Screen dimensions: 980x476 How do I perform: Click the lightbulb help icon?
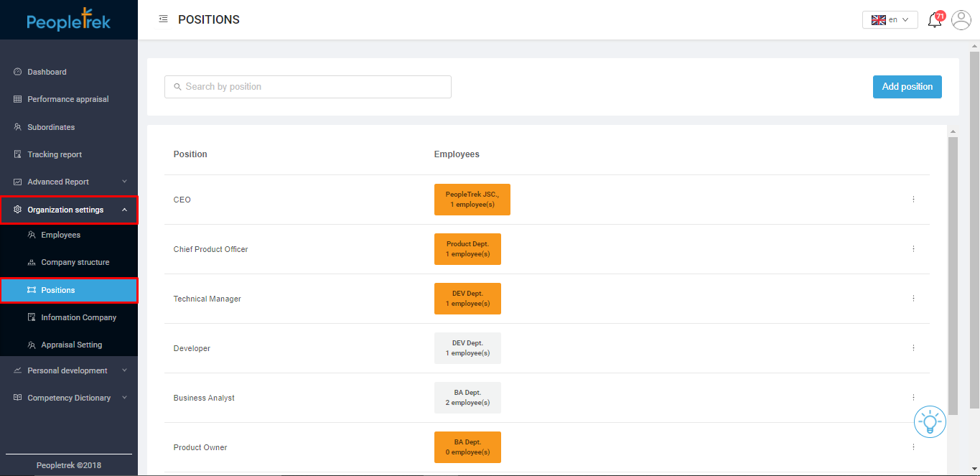pos(930,422)
